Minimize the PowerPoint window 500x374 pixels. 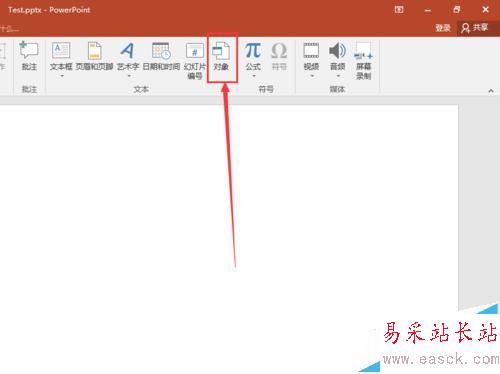(x=428, y=10)
